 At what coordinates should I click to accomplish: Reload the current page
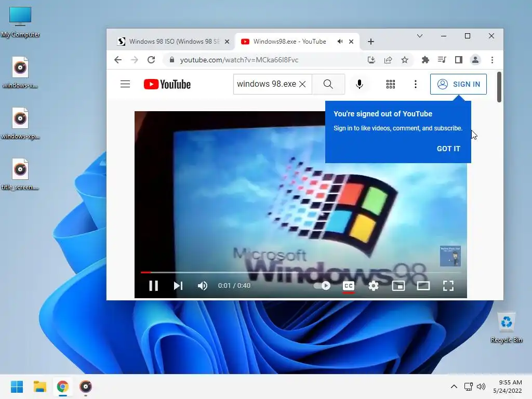coord(151,60)
